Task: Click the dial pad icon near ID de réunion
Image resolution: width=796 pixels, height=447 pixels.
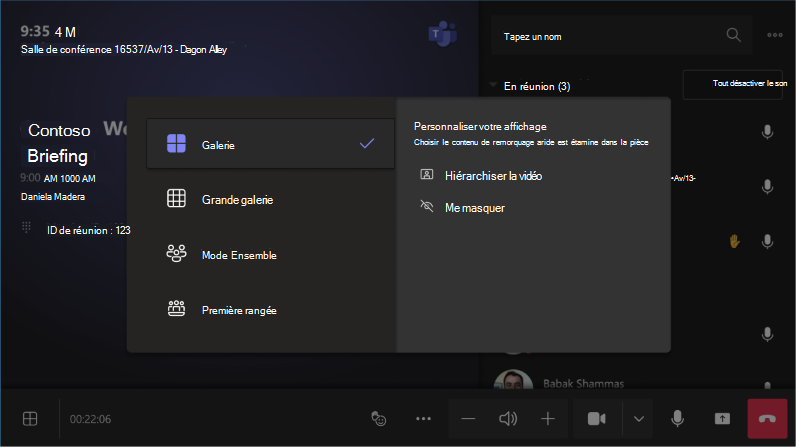Action: point(26,227)
